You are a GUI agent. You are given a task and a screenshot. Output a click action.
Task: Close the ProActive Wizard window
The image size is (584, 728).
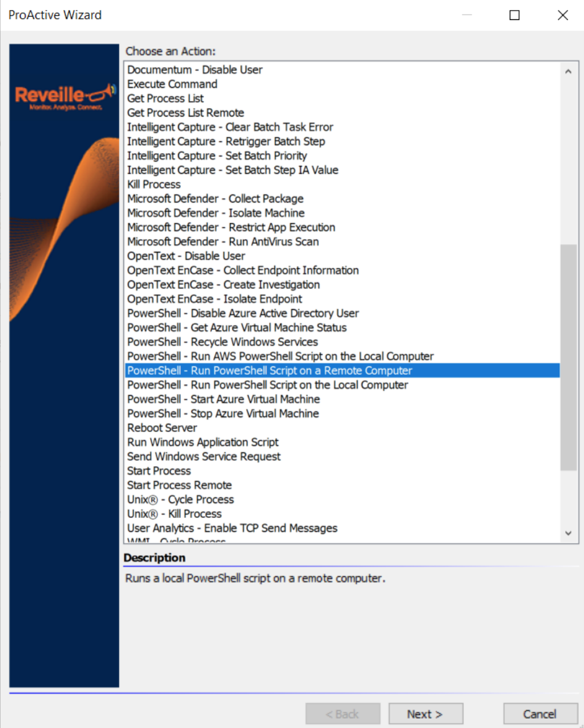coord(563,16)
